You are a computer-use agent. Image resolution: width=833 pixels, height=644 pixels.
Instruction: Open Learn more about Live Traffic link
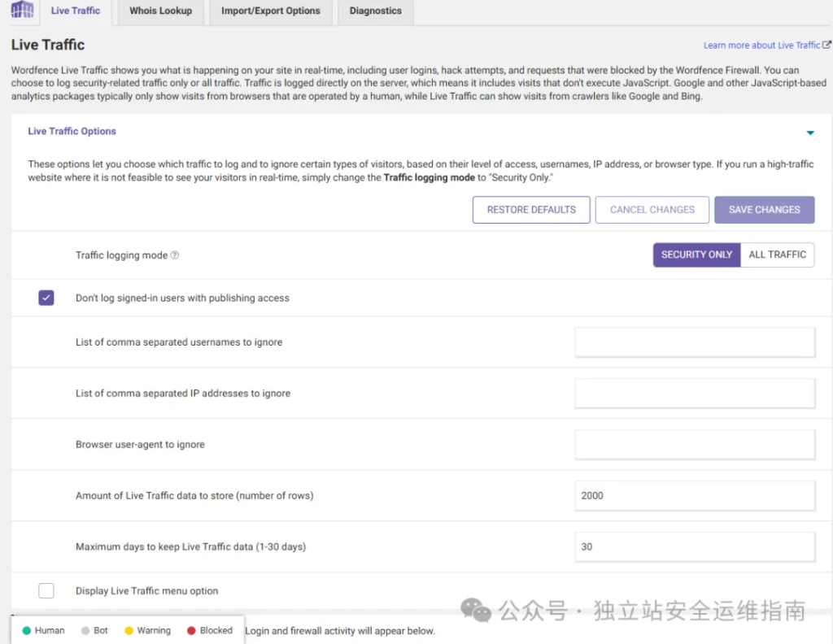761,45
